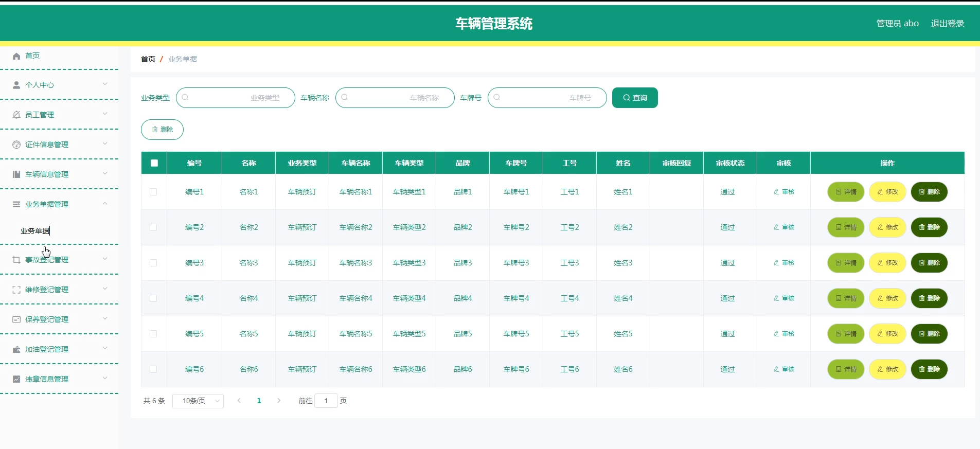Click the 审核 pencil icon for 编号3

[x=776, y=263]
